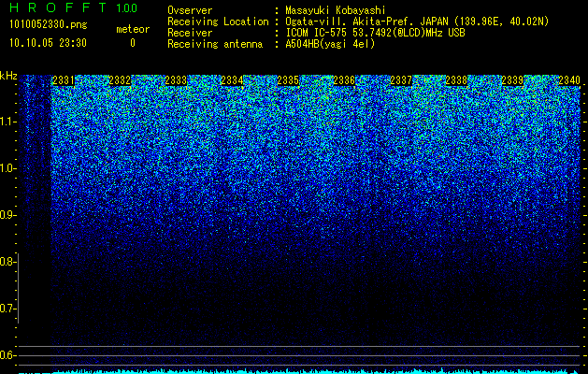Click the 2333 time marker
This screenshot has width=588, height=374.
pyautogui.click(x=176, y=80)
